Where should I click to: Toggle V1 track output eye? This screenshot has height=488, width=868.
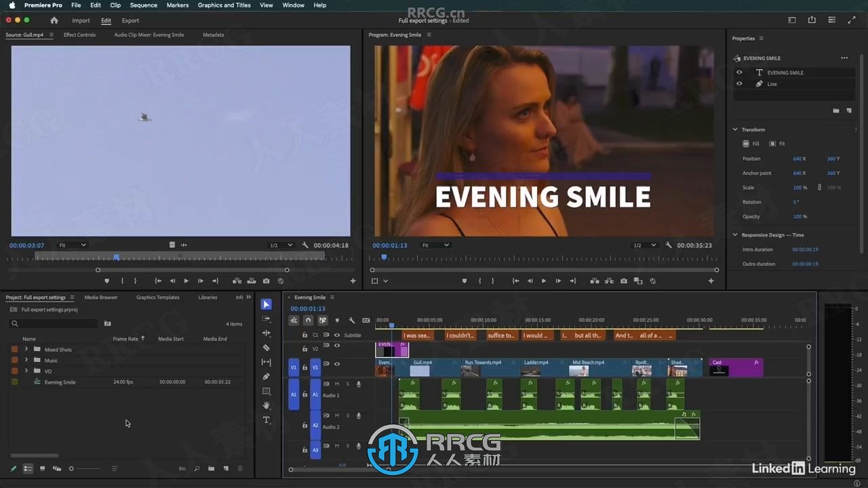pos(337,364)
